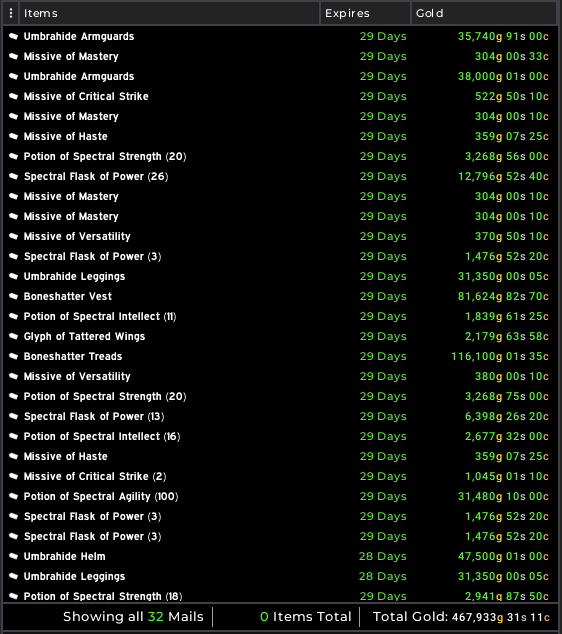Click mail icon beside Missive of Critical Strike 522g
The height and width of the screenshot is (634, 562).
(13, 96)
